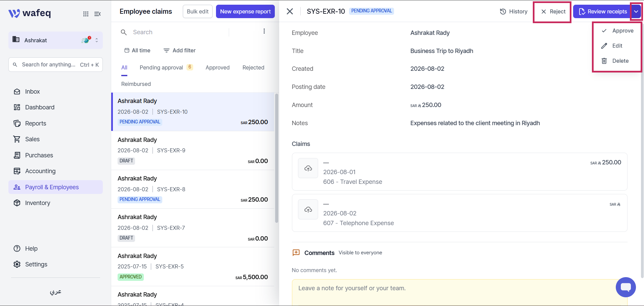Collapse the sidebar menu icon
The height and width of the screenshot is (306, 644).
(97, 14)
